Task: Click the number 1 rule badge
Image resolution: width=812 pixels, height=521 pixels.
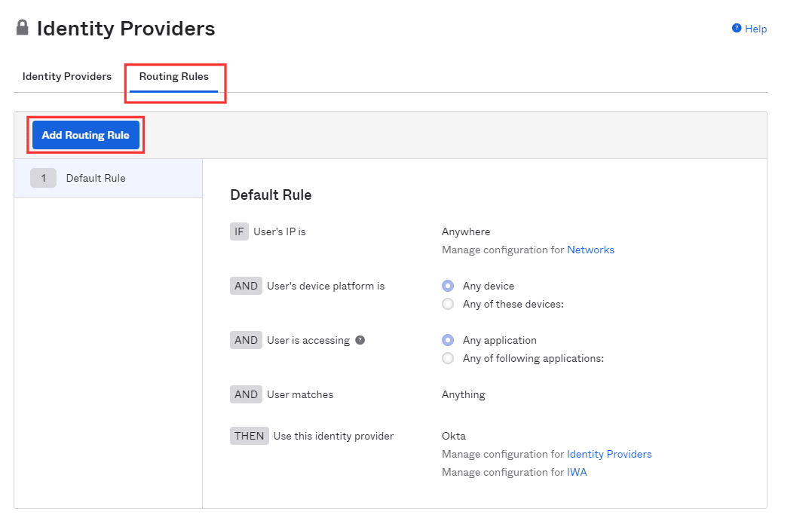Action: point(44,178)
